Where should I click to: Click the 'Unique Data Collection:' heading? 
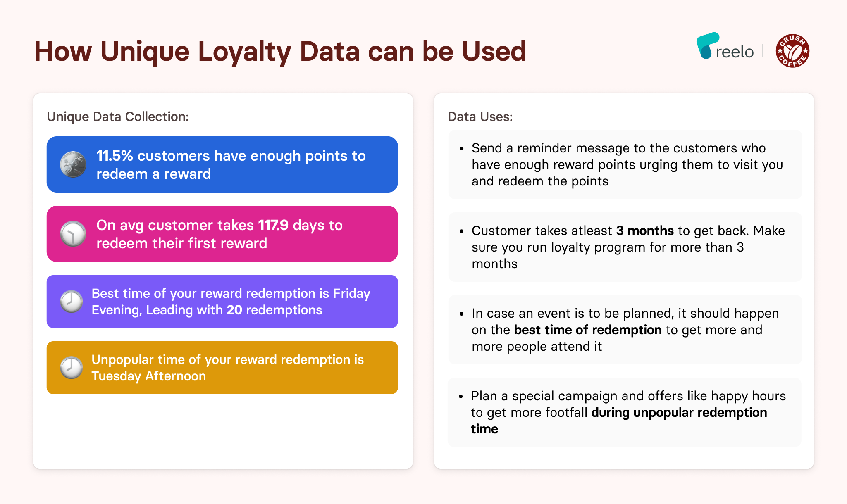click(x=118, y=117)
